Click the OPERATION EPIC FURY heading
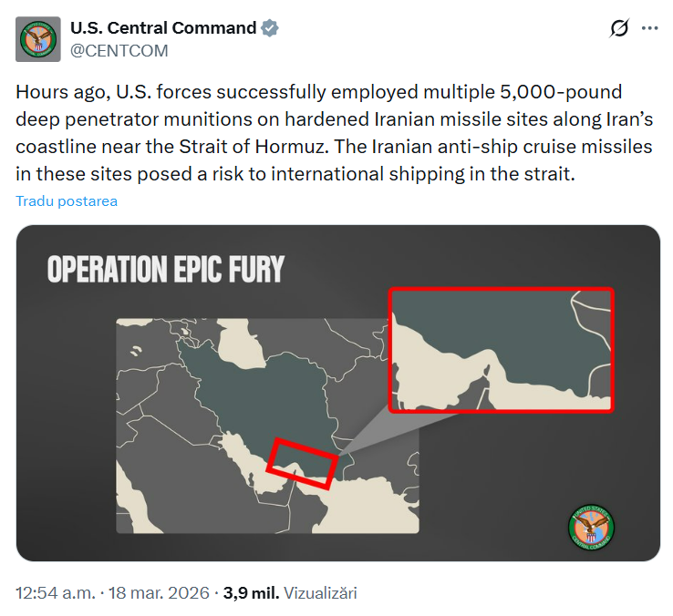 (166, 269)
